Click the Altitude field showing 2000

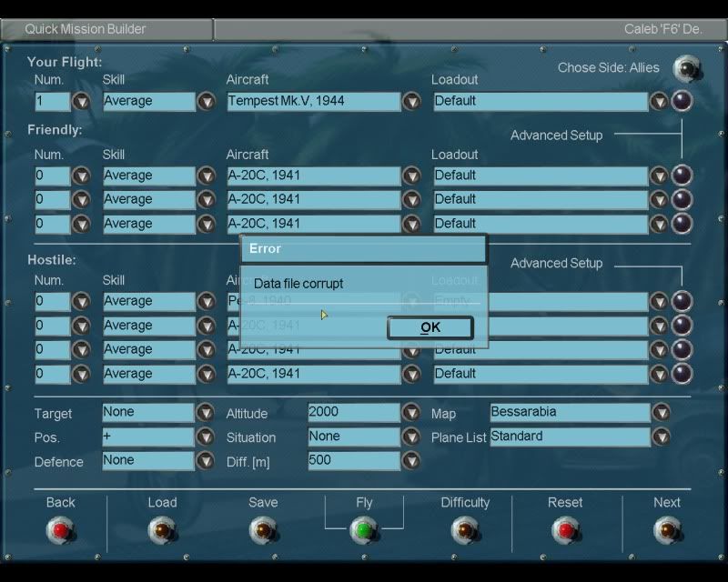point(354,412)
